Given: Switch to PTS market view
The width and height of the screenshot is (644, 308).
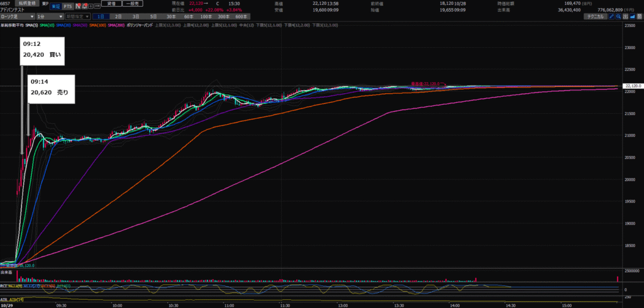Looking at the screenshot, I should coord(67,6).
